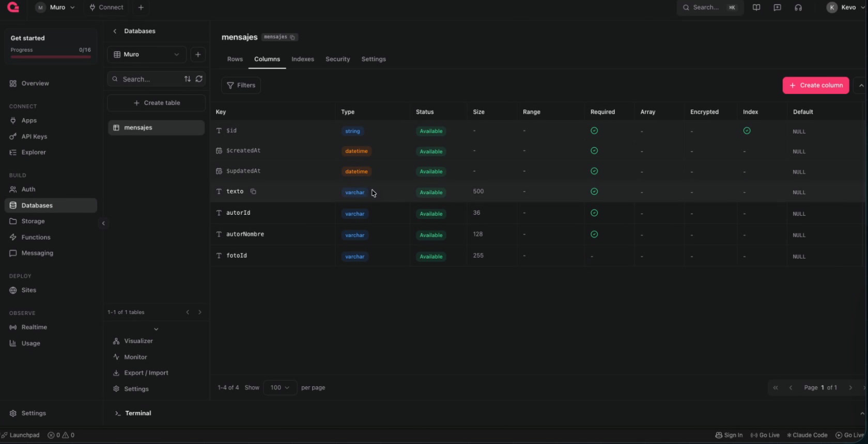The height and width of the screenshot is (444, 868).
Task: Click the plus icon beside Muro database
Action: tap(198, 54)
